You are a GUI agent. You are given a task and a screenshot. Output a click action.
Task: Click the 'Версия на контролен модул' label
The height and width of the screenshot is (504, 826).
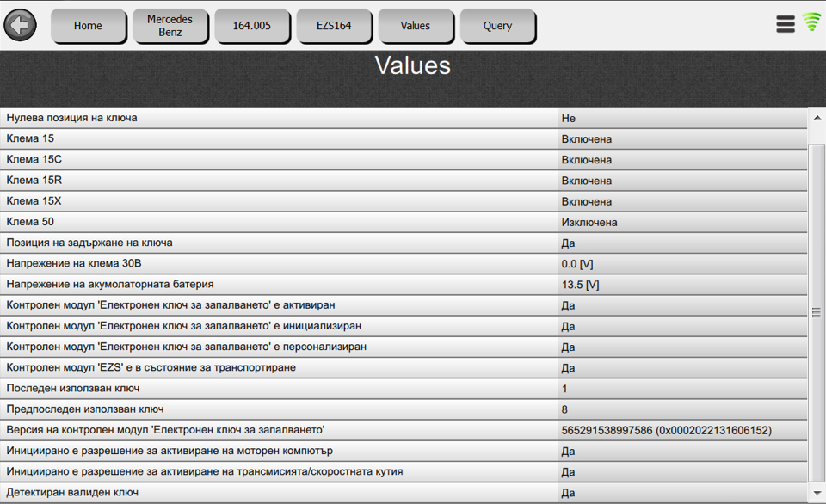(x=165, y=430)
